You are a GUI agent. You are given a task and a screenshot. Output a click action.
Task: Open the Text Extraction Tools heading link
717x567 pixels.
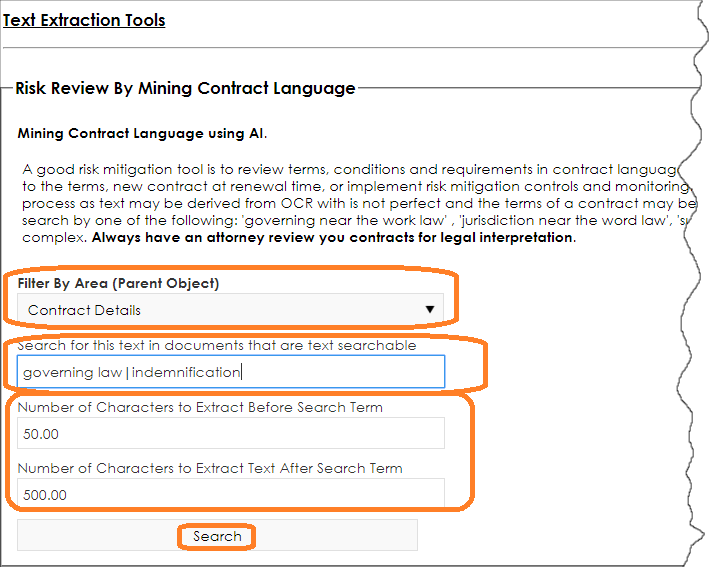[x=84, y=20]
